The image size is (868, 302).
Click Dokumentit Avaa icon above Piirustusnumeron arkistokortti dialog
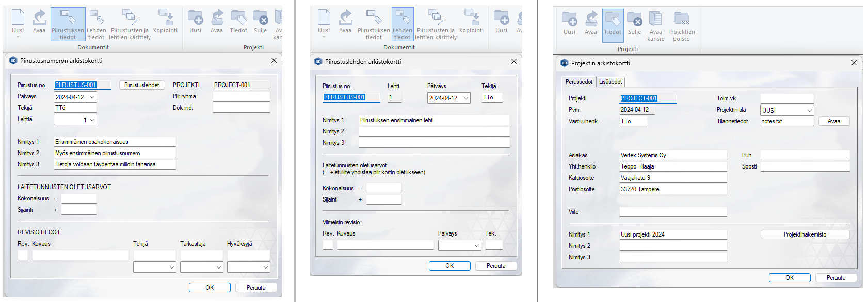(39, 22)
